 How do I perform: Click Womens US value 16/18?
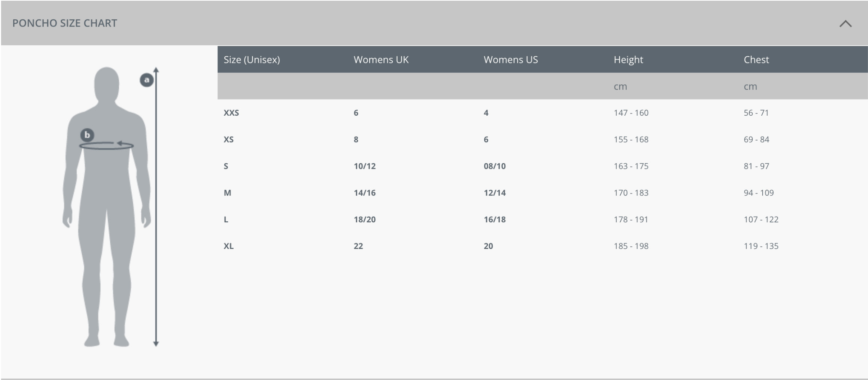[495, 219]
